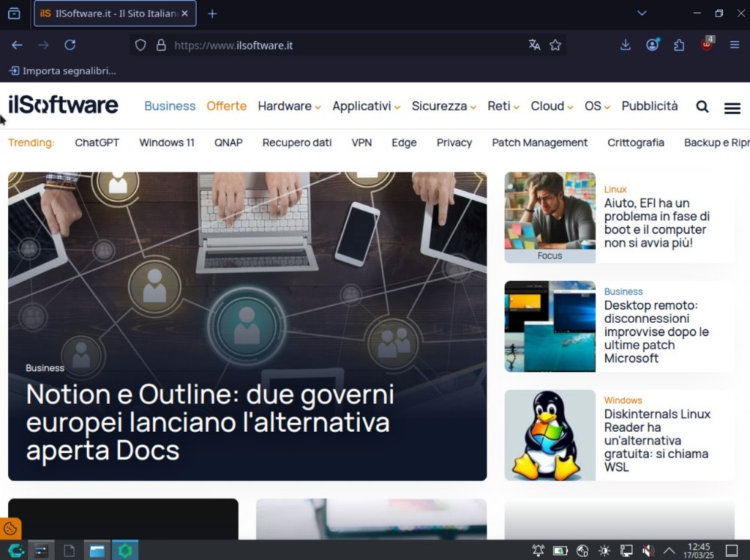Click the site search magnifier icon
Screen dimensions: 750x560
pyautogui.click(x=702, y=106)
